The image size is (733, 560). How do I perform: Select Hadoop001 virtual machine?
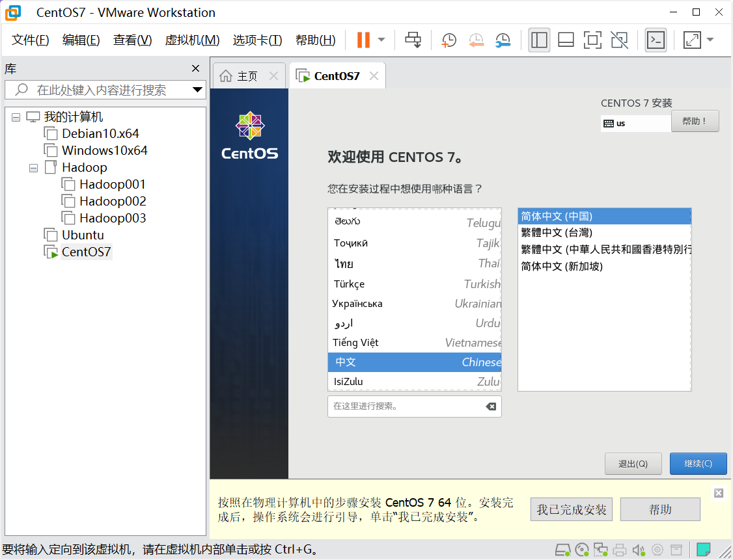click(112, 184)
